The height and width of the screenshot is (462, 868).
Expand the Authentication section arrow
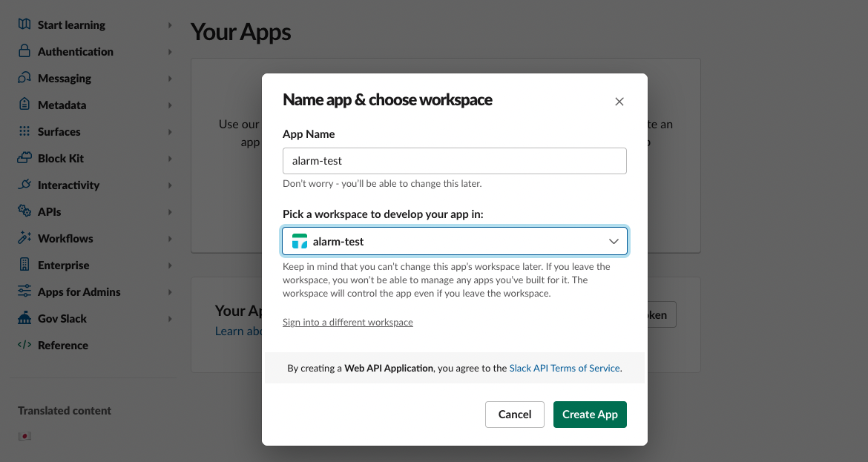tap(170, 51)
